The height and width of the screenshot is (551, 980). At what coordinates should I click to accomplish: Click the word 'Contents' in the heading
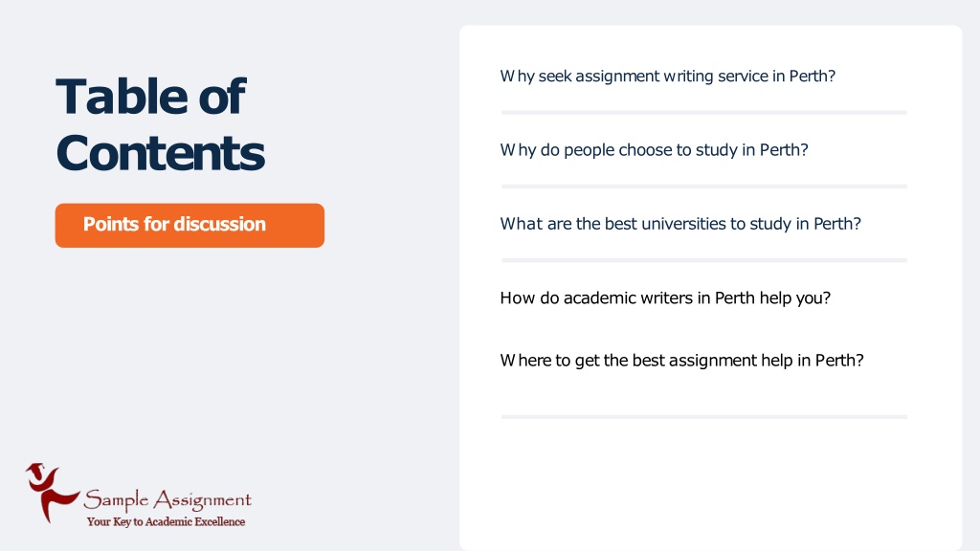(x=160, y=153)
